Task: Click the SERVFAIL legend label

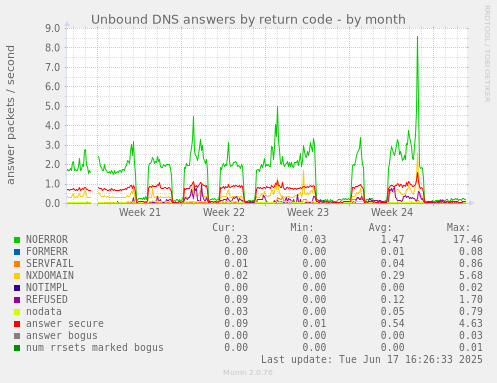Action: (x=50, y=263)
